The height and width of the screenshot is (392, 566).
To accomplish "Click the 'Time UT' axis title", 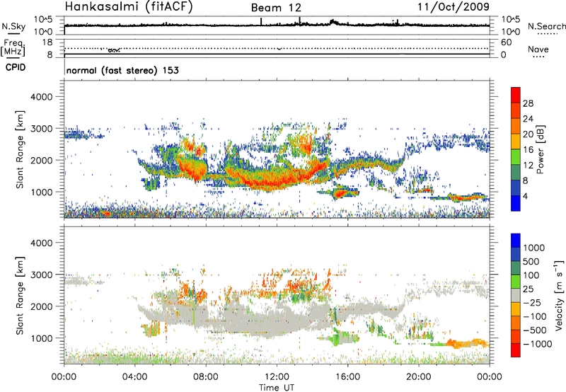I will (x=277, y=388).
